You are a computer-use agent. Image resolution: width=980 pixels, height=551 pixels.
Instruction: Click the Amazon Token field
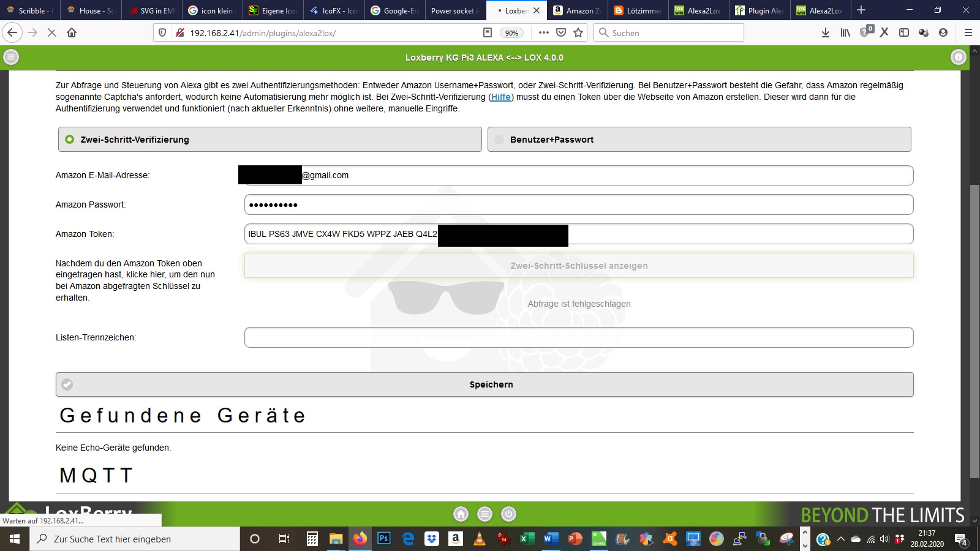coord(579,234)
